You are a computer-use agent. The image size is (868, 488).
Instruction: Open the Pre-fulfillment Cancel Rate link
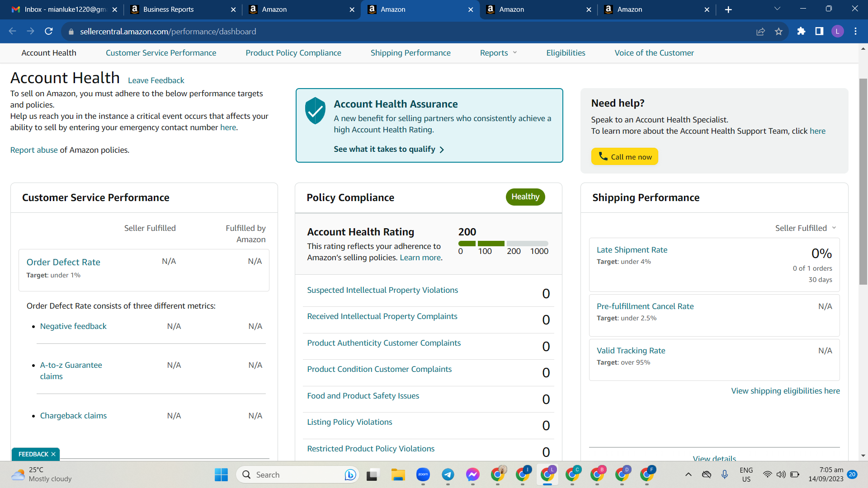[645, 306]
